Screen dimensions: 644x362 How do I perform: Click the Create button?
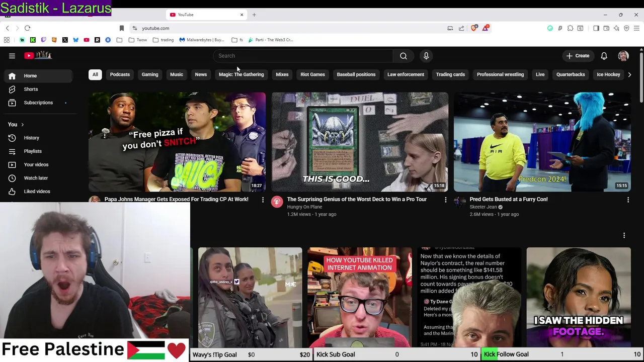578,56
